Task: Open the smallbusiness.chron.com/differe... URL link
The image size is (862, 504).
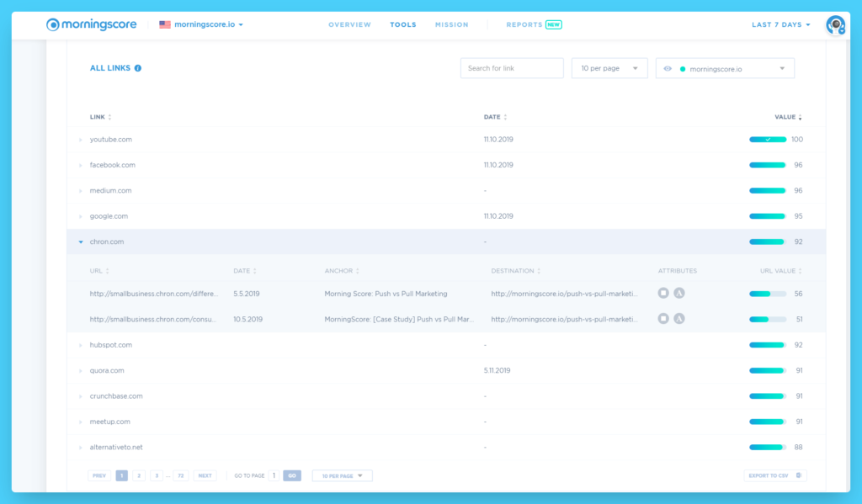Action: pos(154,294)
